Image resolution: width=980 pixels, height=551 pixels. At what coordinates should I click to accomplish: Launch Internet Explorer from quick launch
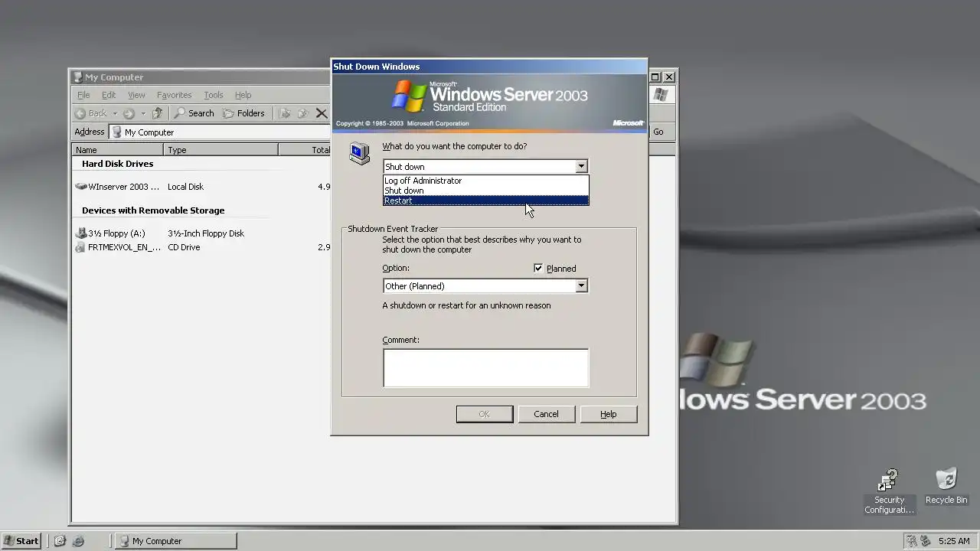(78, 541)
